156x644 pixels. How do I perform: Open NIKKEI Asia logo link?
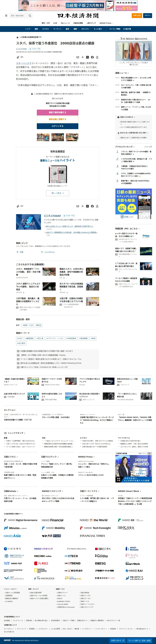tap(12, 536)
